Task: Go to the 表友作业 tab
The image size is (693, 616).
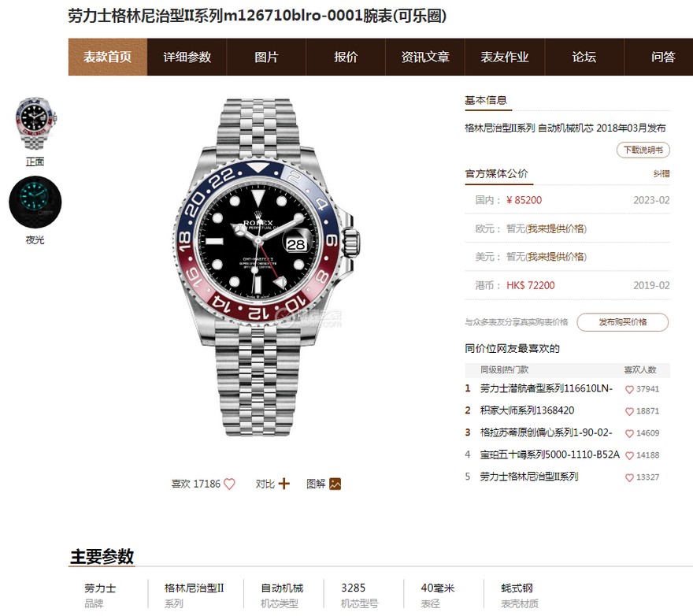Action: [504, 57]
